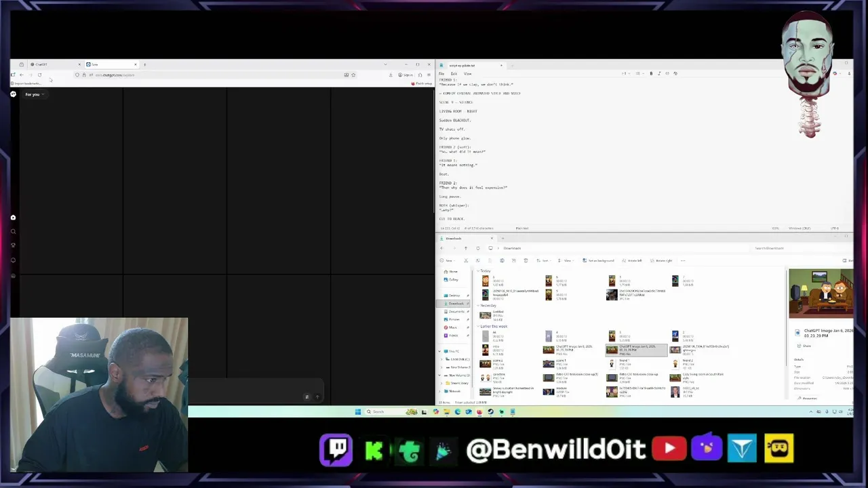This screenshot has height=488, width=868.
Task: Click the Plain text status entry
Action: (x=522, y=228)
